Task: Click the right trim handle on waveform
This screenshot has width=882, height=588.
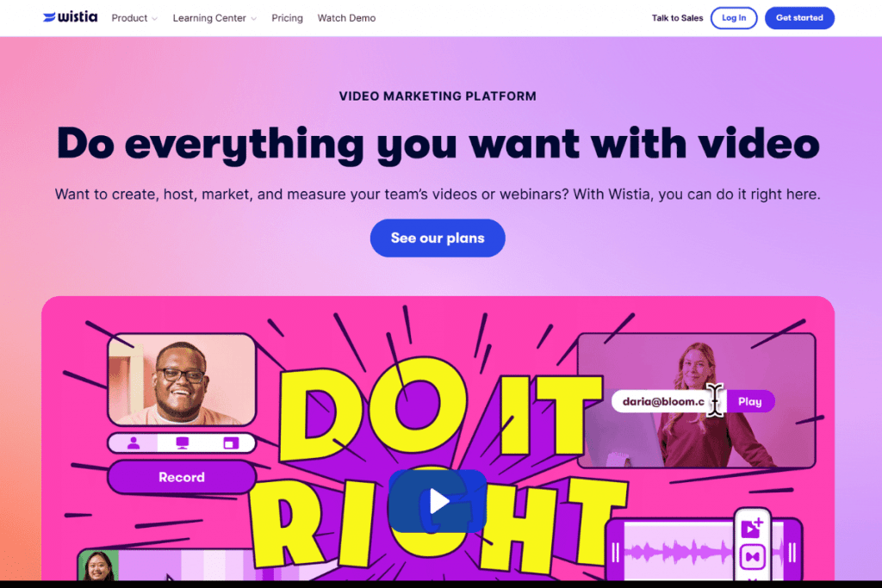Action: coord(792,552)
